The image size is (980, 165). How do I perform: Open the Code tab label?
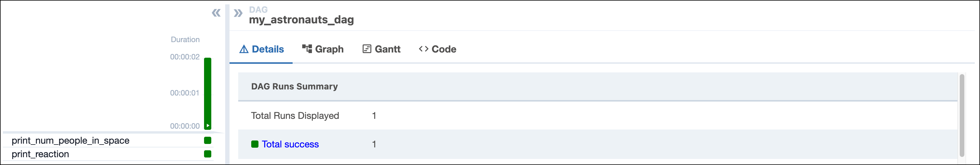[x=444, y=49]
